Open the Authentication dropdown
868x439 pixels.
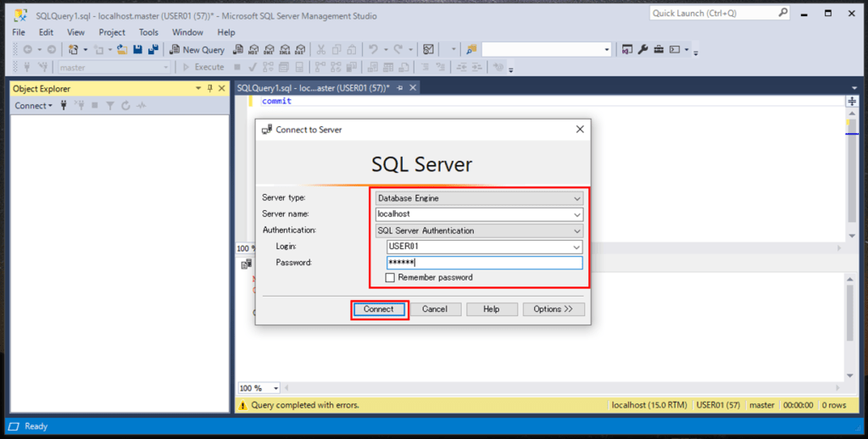pos(479,231)
